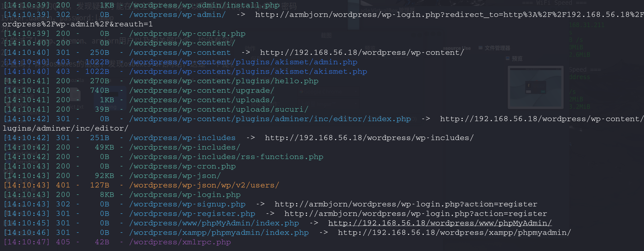Click the faint preview thumbnail in the background

click(536, 87)
